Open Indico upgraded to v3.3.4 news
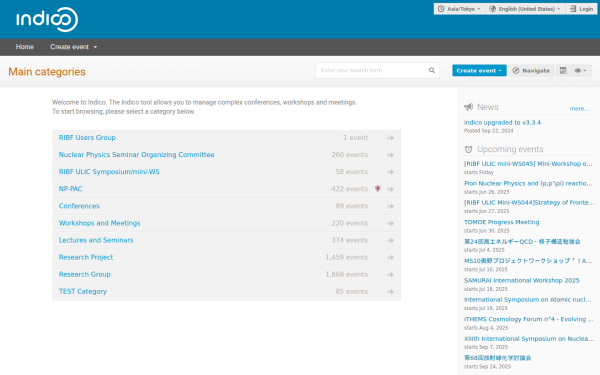 pos(502,122)
